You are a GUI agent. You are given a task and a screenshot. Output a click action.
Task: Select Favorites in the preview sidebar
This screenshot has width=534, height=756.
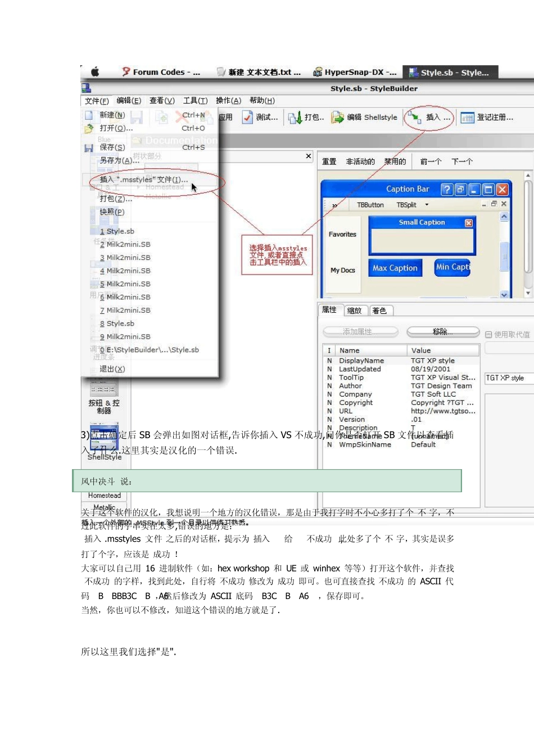(x=342, y=235)
